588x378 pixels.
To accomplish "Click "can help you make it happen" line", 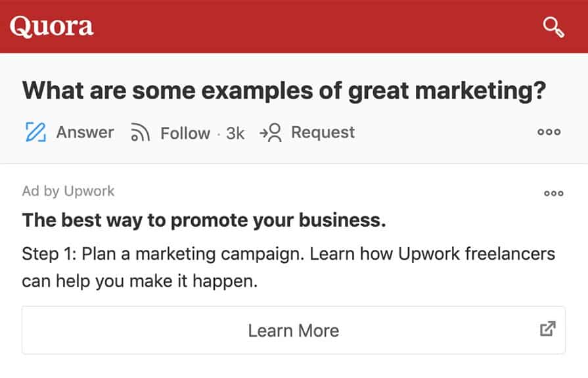I will tap(139, 282).
